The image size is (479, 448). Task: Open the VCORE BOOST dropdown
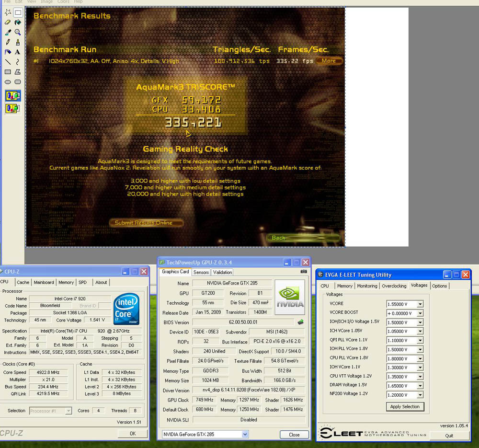420,313
